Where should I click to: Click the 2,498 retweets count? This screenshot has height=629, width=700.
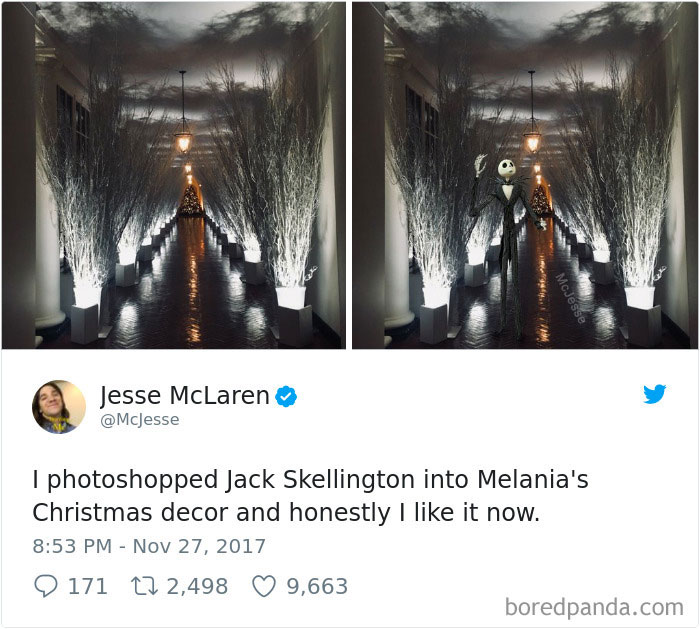point(197,586)
